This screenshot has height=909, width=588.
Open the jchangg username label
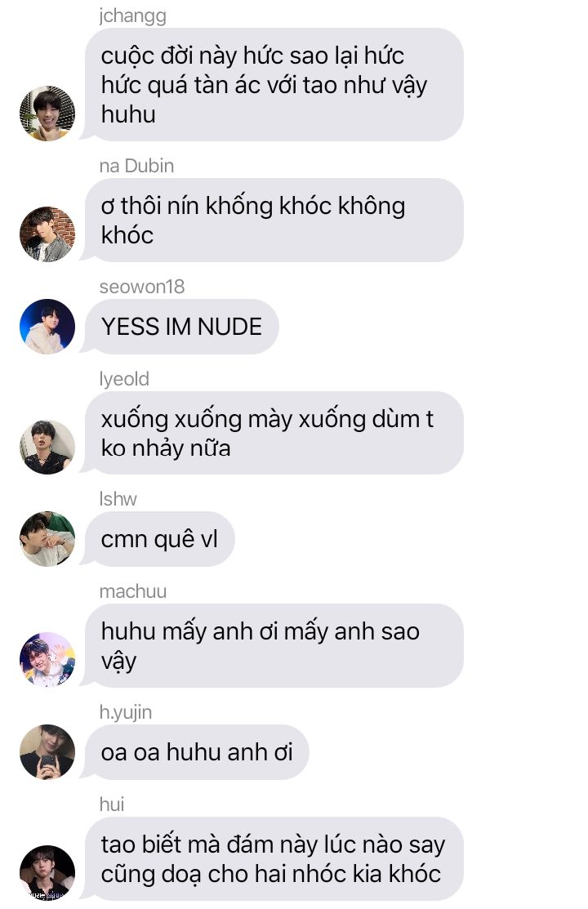click(x=133, y=16)
